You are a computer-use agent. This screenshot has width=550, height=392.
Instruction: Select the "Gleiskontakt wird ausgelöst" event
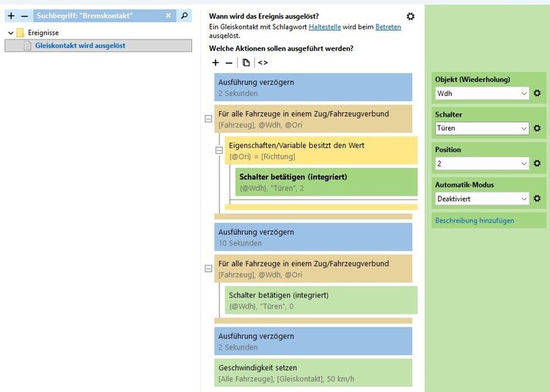80,45
